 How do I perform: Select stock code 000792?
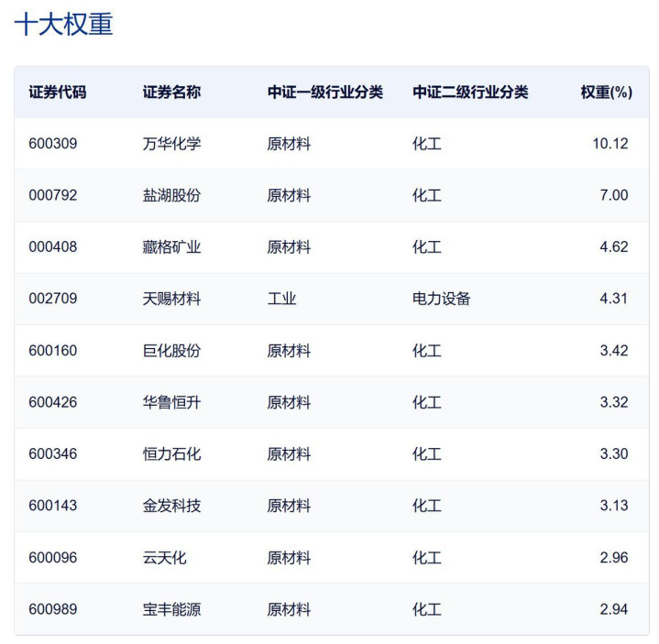53,195
